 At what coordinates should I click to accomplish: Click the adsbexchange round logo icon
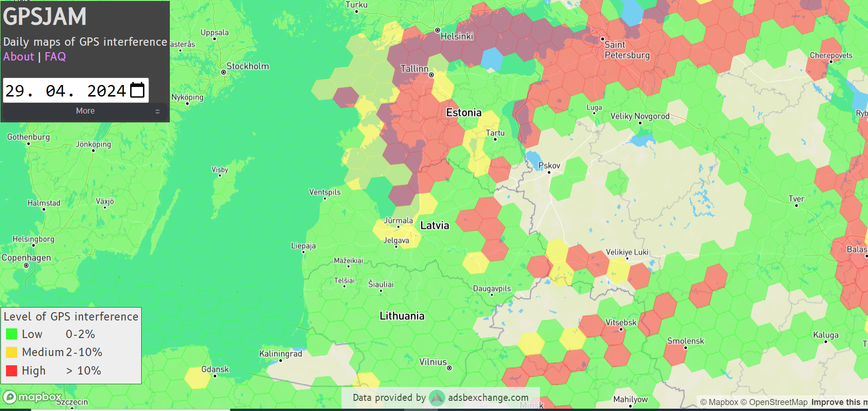[x=437, y=398]
